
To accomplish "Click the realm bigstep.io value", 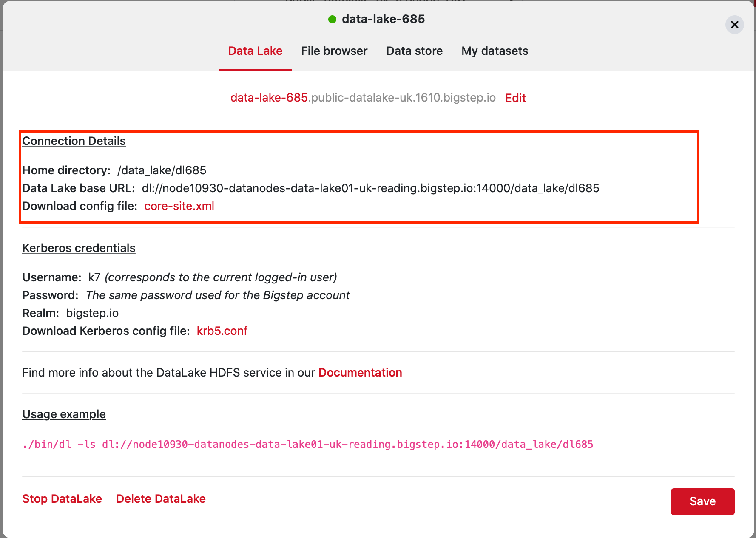I will [92, 313].
